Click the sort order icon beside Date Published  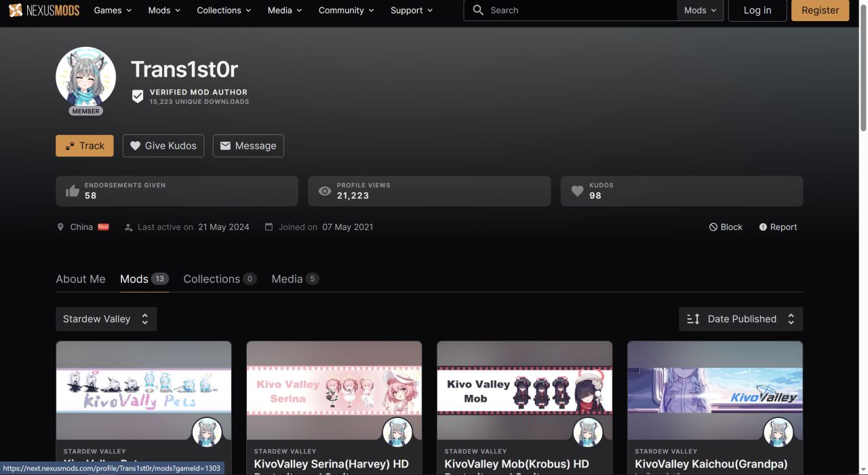pyautogui.click(x=693, y=319)
